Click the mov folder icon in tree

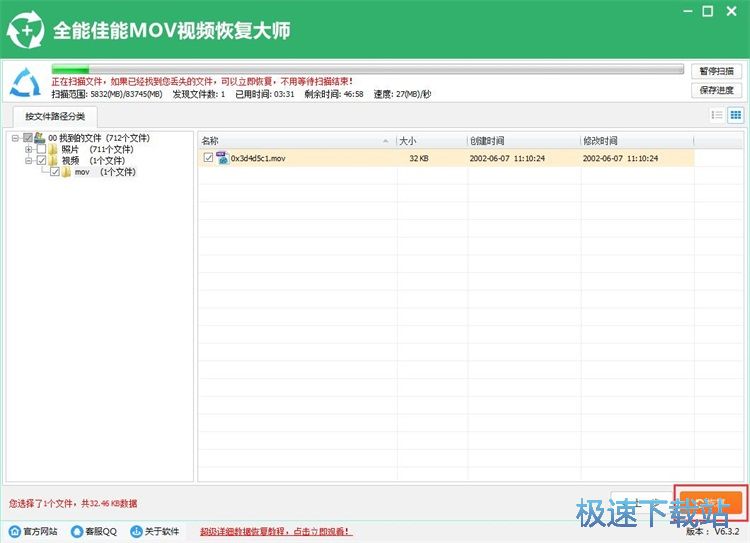point(66,172)
